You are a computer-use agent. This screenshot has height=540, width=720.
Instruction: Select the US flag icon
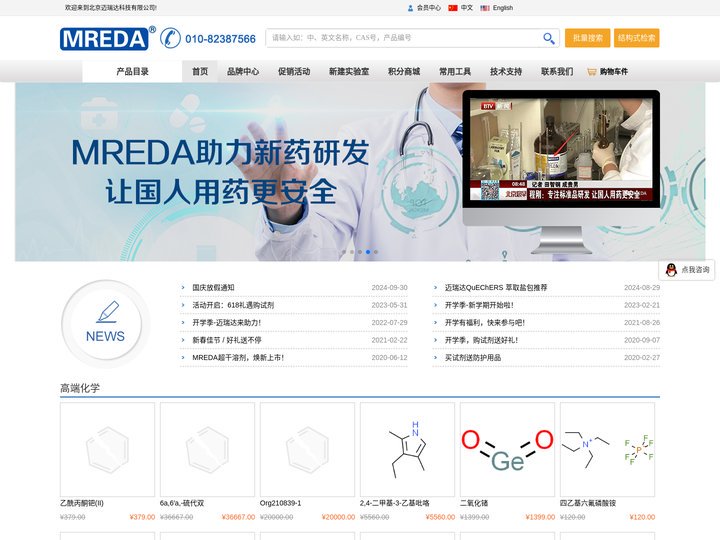pos(485,8)
